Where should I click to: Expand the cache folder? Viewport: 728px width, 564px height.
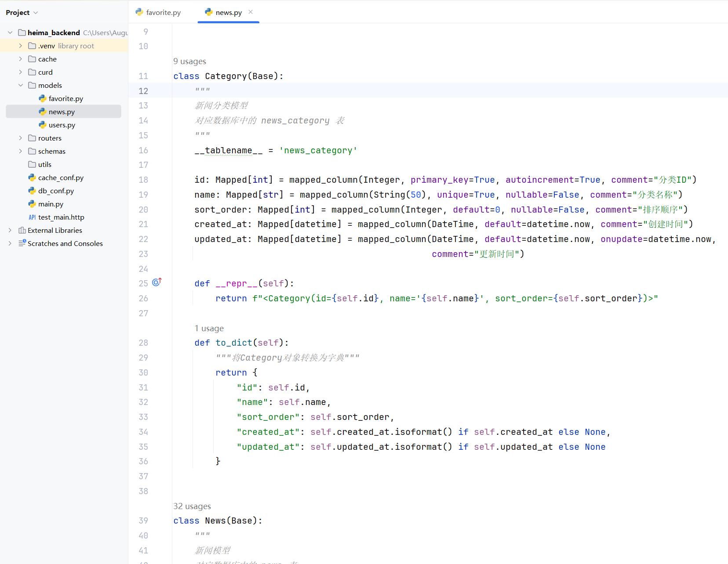coord(20,59)
